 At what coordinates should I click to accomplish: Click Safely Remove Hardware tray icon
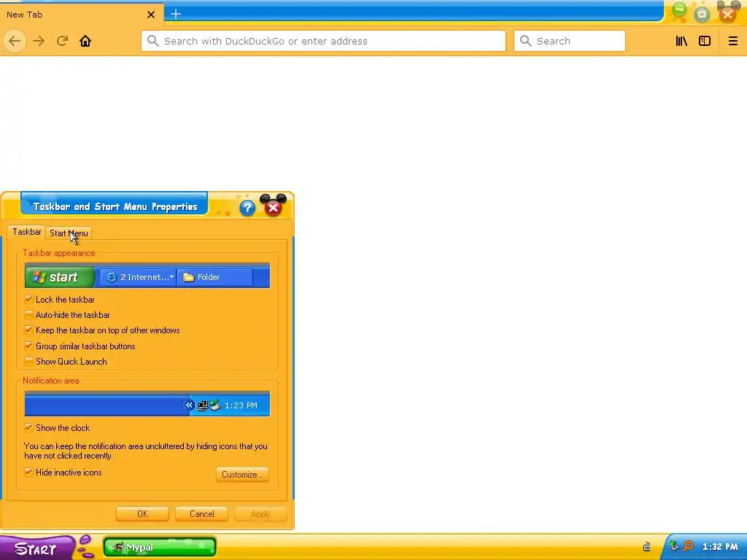click(674, 546)
